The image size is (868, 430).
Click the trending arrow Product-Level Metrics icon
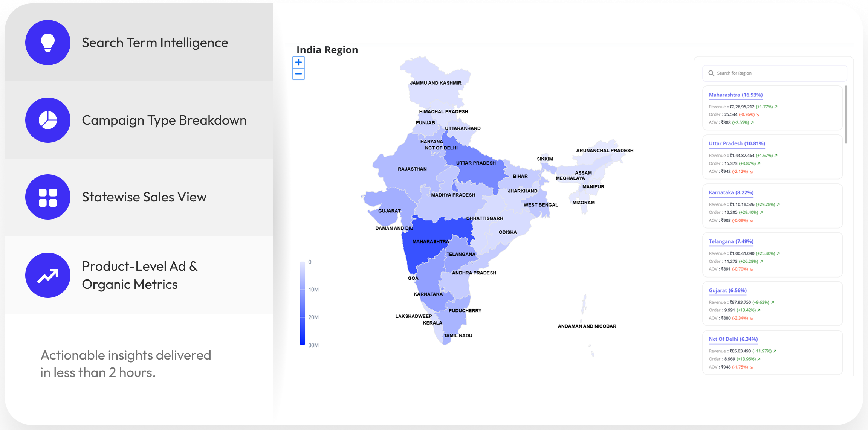click(x=48, y=275)
